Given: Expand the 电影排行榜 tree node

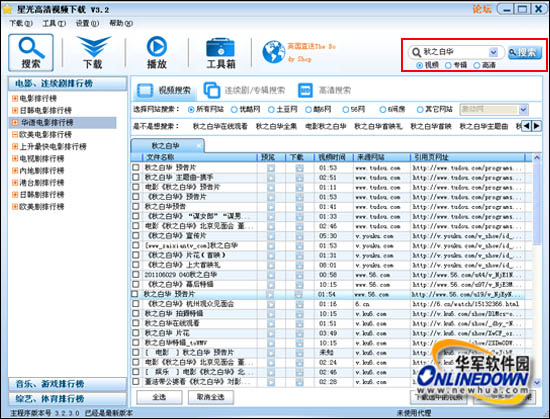Looking at the screenshot, I should point(15,98).
